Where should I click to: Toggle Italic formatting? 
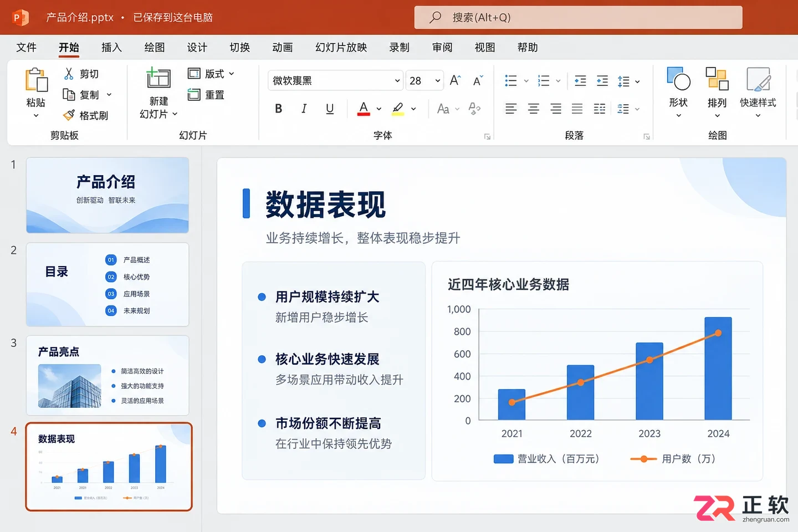click(x=304, y=109)
